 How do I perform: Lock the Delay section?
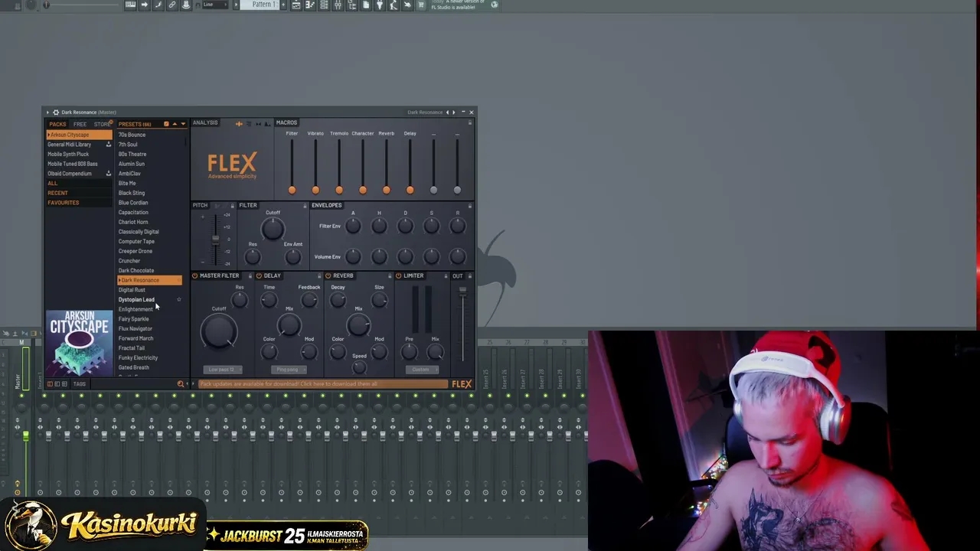tap(319, 276)
